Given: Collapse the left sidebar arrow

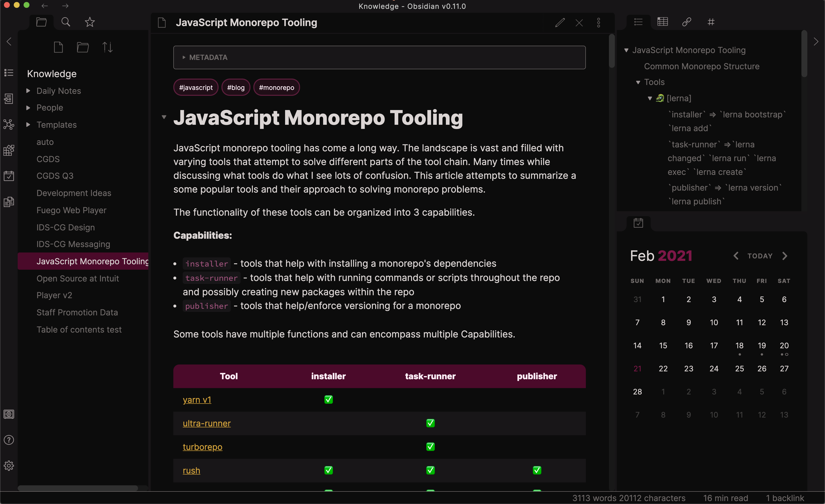Looking at the screenshot, I should pos(9,42).
